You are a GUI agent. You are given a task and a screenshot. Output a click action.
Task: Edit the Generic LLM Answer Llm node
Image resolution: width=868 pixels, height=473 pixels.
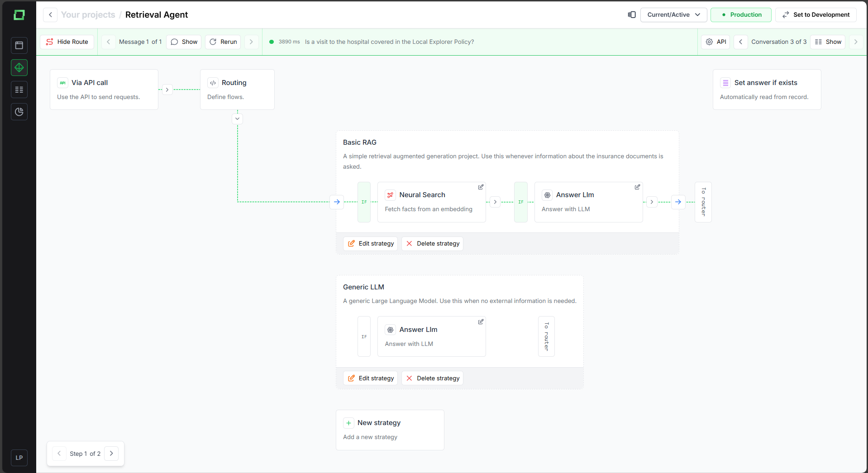point(481,322)
